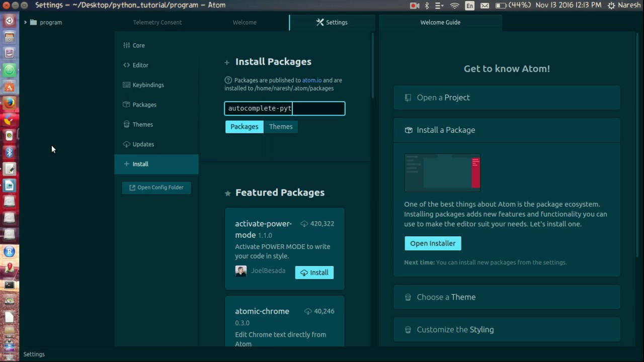Install the activate-power-mode package

click(x=314, y=273)
